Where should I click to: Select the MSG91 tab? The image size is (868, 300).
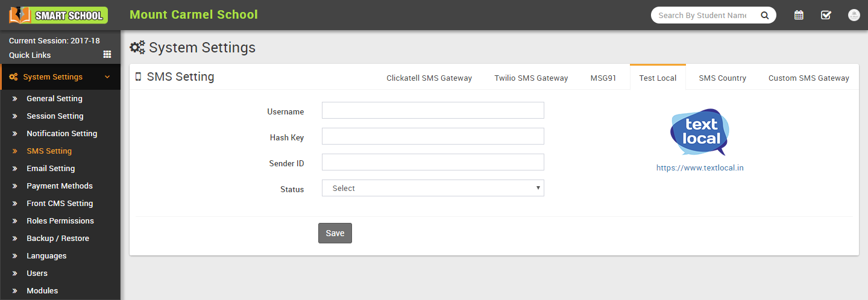pyautogui.click(x=603, y=78)
